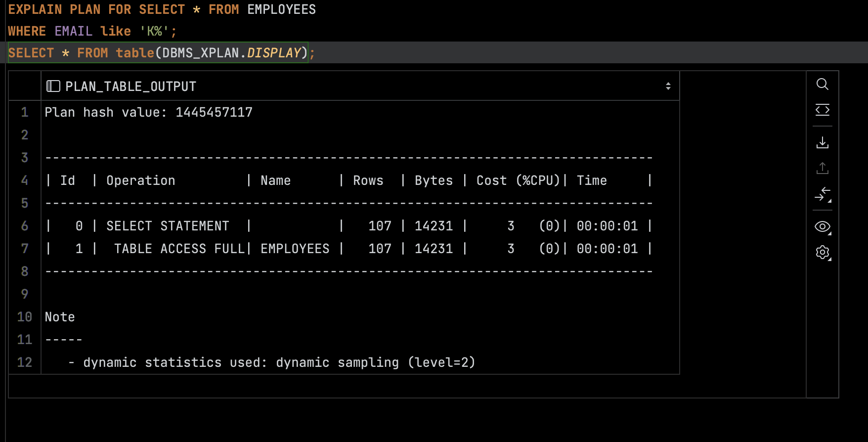Place cursor on the WHERE EMAIL like line
Viewport: 868px width, 442px height.
click(x=92, y=31)
